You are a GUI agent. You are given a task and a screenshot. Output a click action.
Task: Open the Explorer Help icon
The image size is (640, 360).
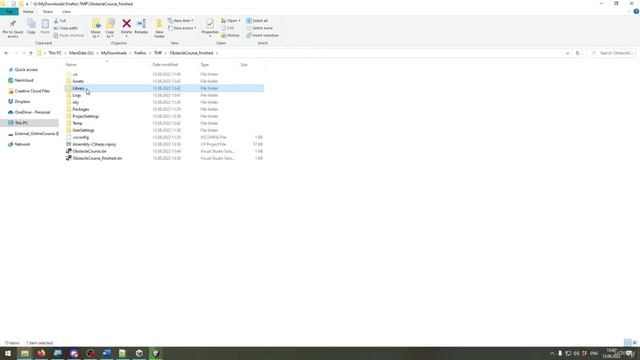636,11
